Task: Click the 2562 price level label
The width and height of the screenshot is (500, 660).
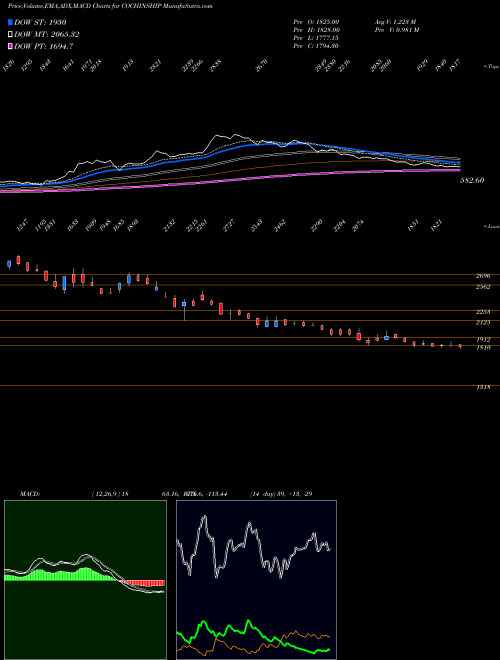Action: (483, 287)
